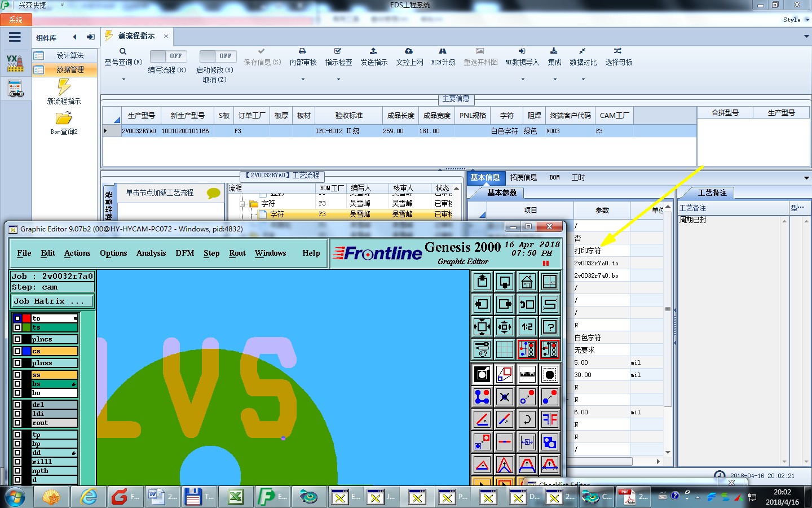This screenshot has height=508, width=812.
Task: Click the Job Matrix ... button
Action: tap(52, 301)
